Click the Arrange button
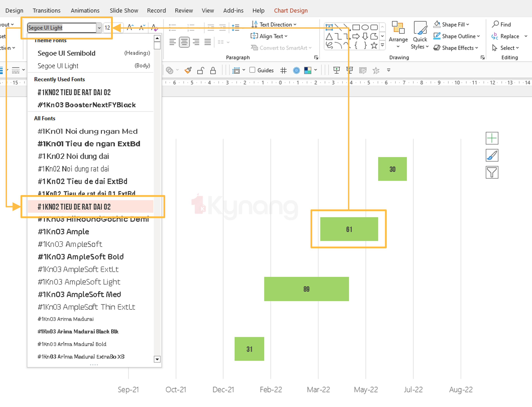This screenshot has height=407, width=532. click(398, 35)
